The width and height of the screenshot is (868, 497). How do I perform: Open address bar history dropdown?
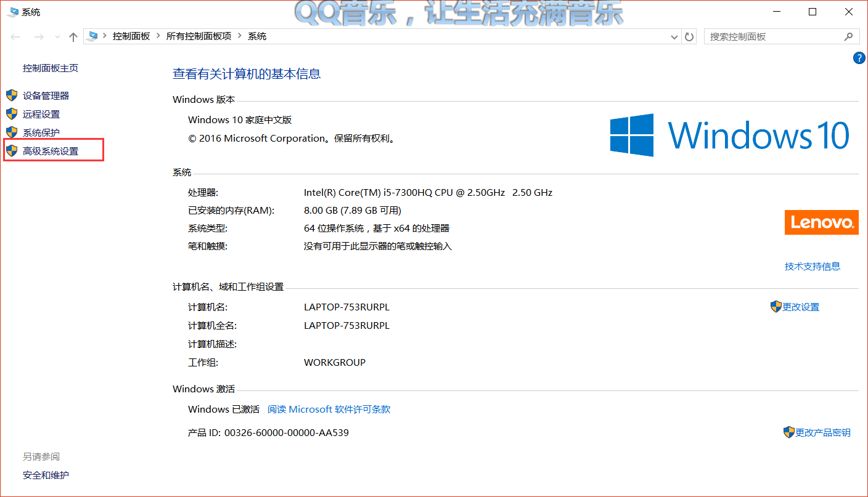click(x=674, y=37)
